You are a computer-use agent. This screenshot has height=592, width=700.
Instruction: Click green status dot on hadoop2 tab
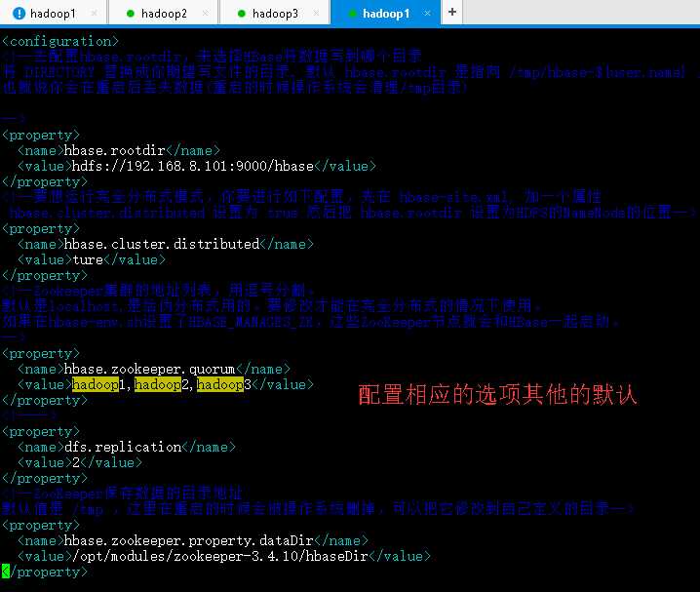[131, 14]
